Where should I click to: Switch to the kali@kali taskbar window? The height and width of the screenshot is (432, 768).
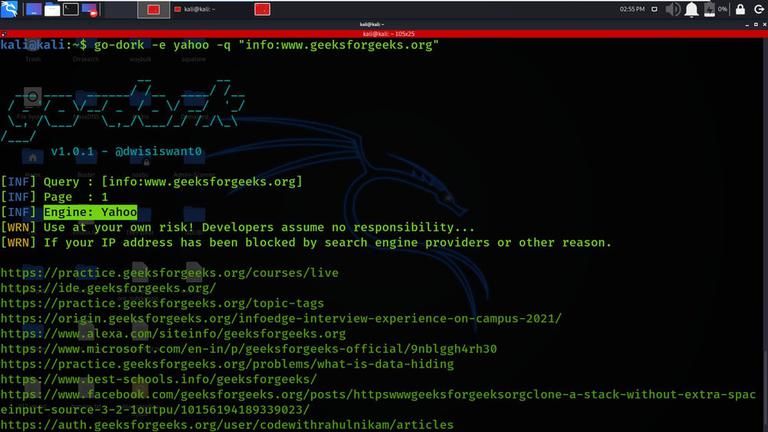click(195, 9)
